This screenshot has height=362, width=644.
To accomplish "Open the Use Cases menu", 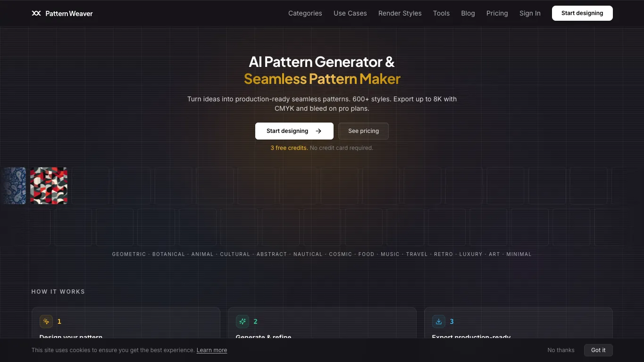I will coord(350,13).
